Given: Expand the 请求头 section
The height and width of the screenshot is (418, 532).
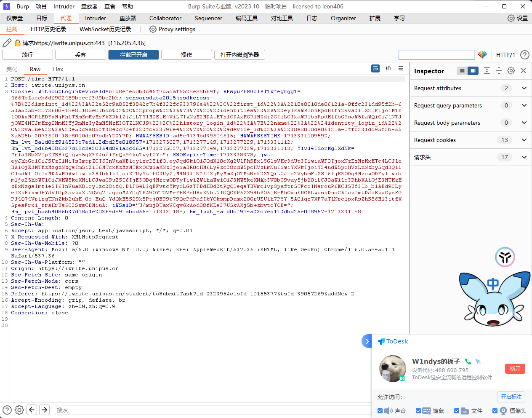Looking at the screenshot, I should (524, 157).
